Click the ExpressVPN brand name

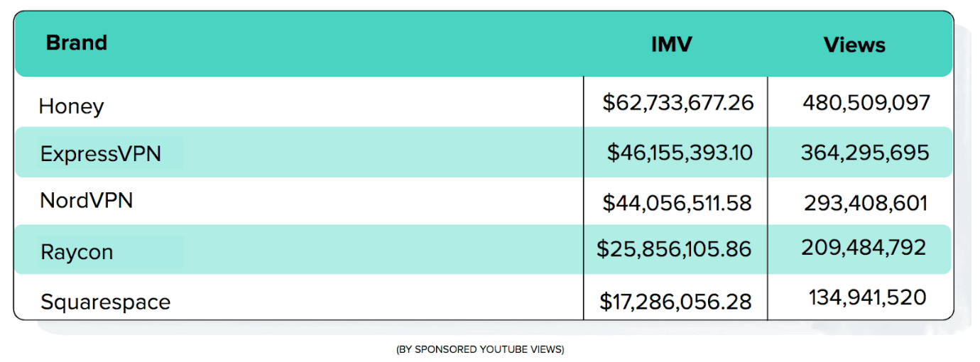click(x=101, y=154)
